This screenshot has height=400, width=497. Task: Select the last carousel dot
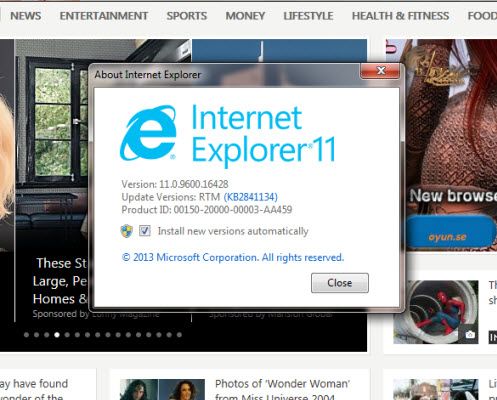pos(179,335)
